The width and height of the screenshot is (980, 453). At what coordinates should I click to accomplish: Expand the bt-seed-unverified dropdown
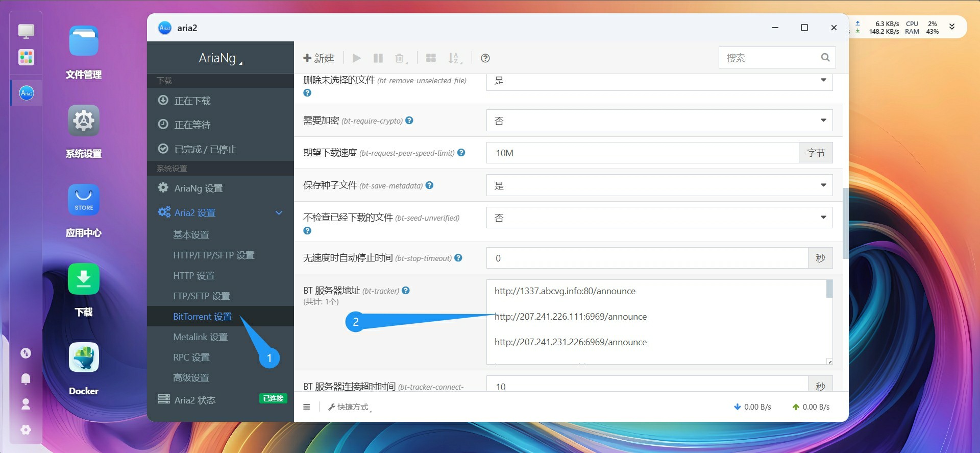659,218
